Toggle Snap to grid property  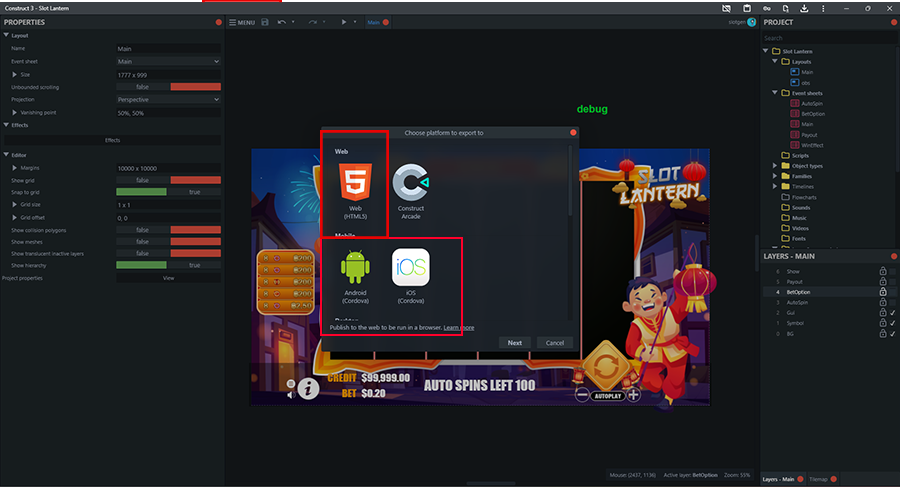pyautogui.click(x=168, y=192)
